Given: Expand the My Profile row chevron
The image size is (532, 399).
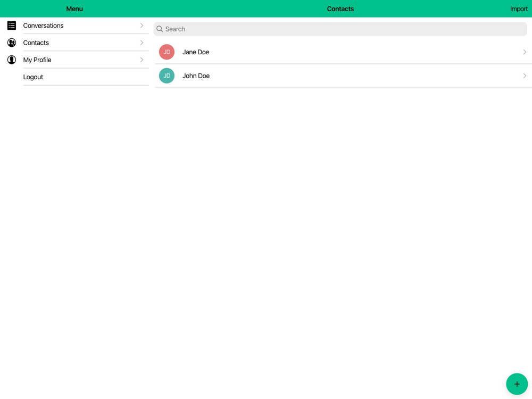Looking at the screenshot, I should [142, 60].
